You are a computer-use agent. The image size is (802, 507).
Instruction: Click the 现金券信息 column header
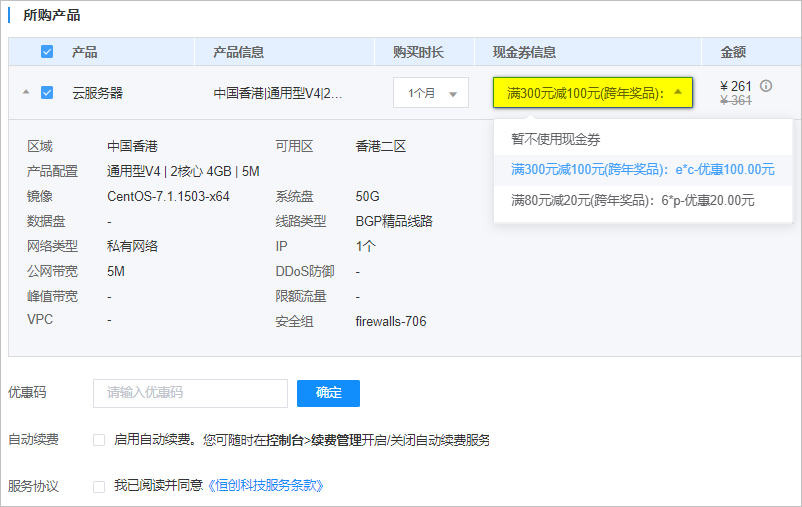click(524, 52)
